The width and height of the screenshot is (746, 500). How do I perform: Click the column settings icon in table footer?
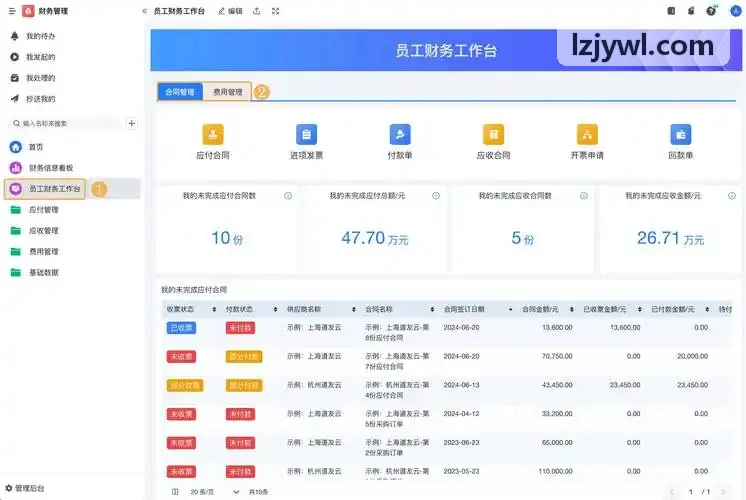(x=175, y=492)
